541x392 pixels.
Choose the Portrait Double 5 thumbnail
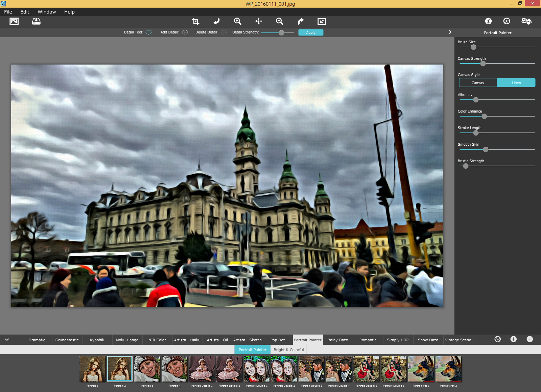(366, 369)
